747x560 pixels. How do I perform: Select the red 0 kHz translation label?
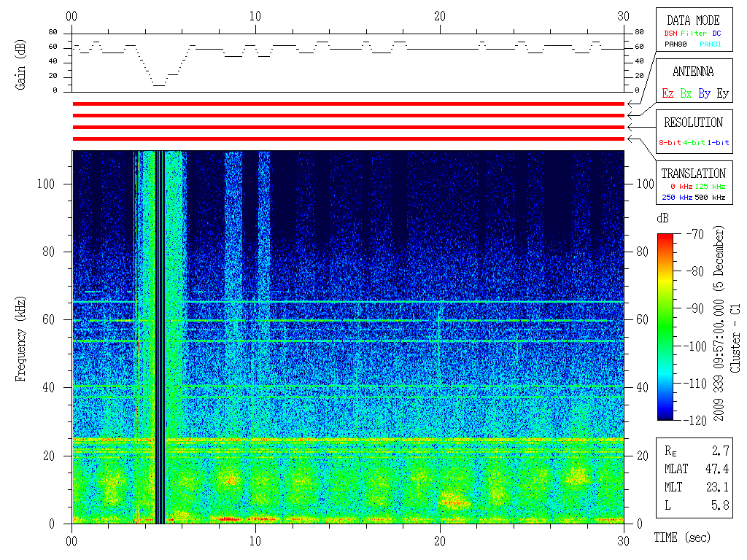click(x=681, y=187)
